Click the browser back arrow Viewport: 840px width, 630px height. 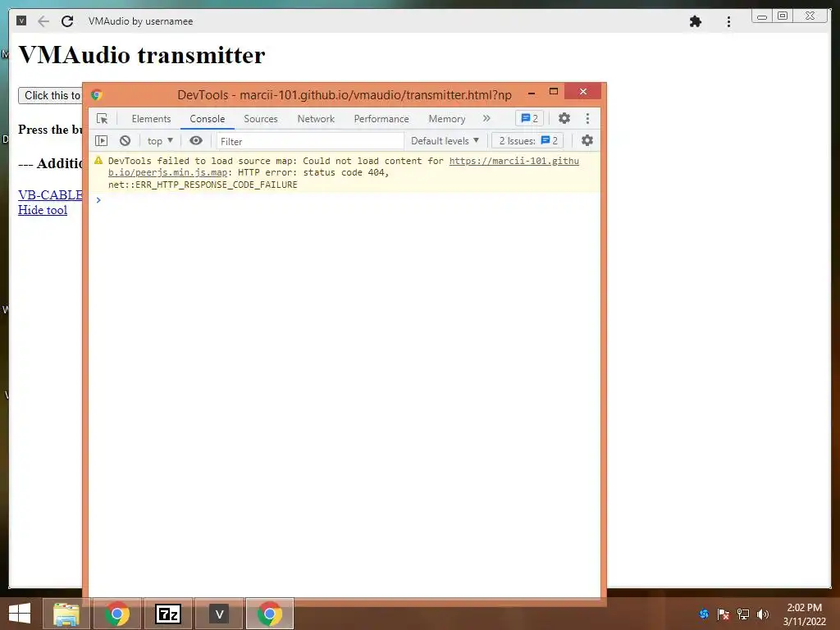[x=43, y=21]
